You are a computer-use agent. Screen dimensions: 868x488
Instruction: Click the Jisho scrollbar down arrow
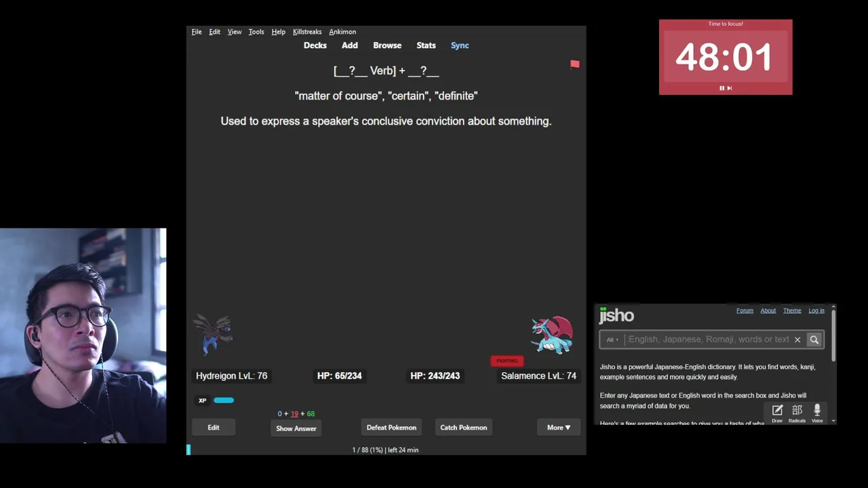point(833,421)
